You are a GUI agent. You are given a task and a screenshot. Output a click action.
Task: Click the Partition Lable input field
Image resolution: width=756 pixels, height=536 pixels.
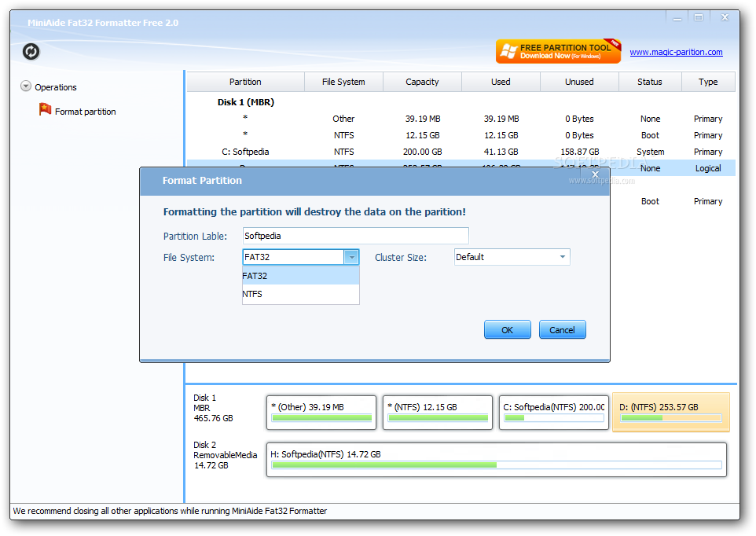(x=355, y=236)
